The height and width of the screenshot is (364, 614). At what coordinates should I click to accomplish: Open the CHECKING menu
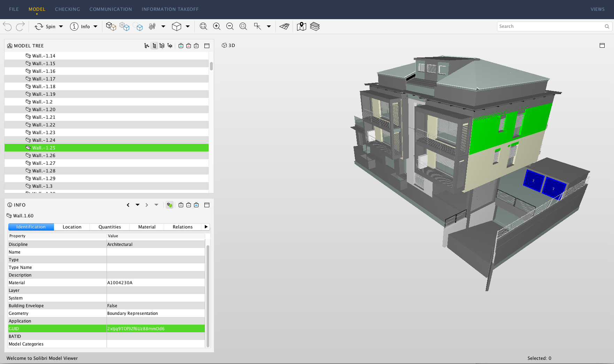[x=67, y=9]
